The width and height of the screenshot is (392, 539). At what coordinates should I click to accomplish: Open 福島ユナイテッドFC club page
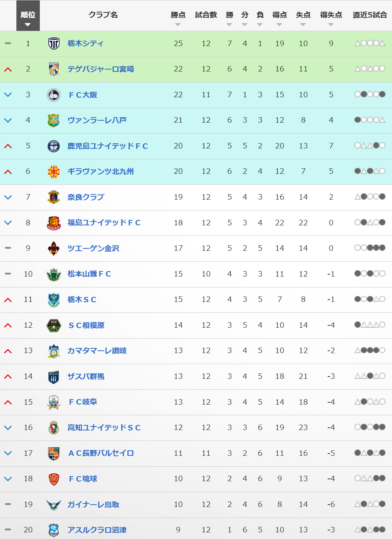point(104,223)
